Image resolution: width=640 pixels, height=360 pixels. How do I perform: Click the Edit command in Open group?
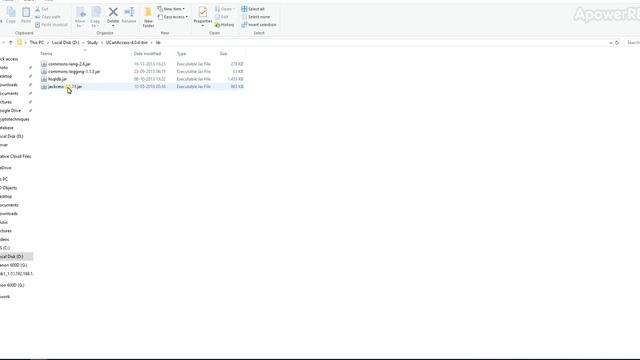(222, 17)
